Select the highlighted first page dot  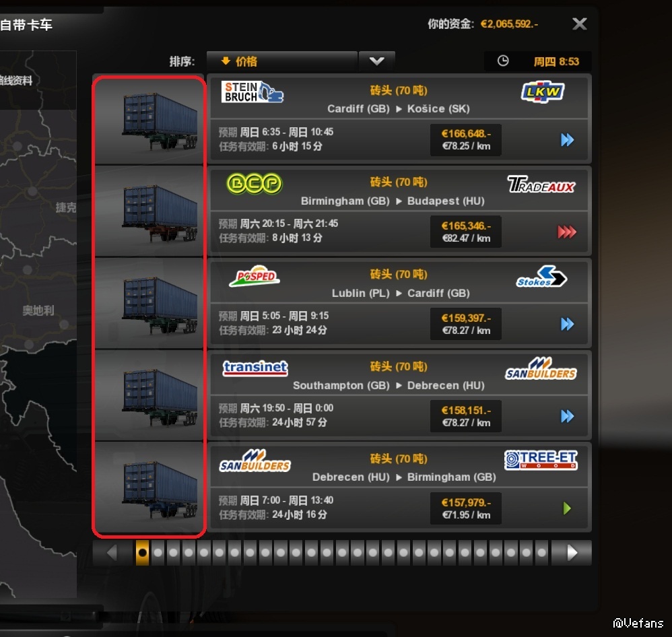coord(142,553)
